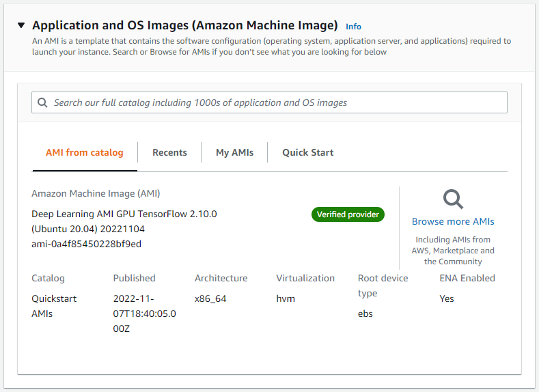Open the Browse more AMIs link
539x392 pixels.
coord(453,221)
